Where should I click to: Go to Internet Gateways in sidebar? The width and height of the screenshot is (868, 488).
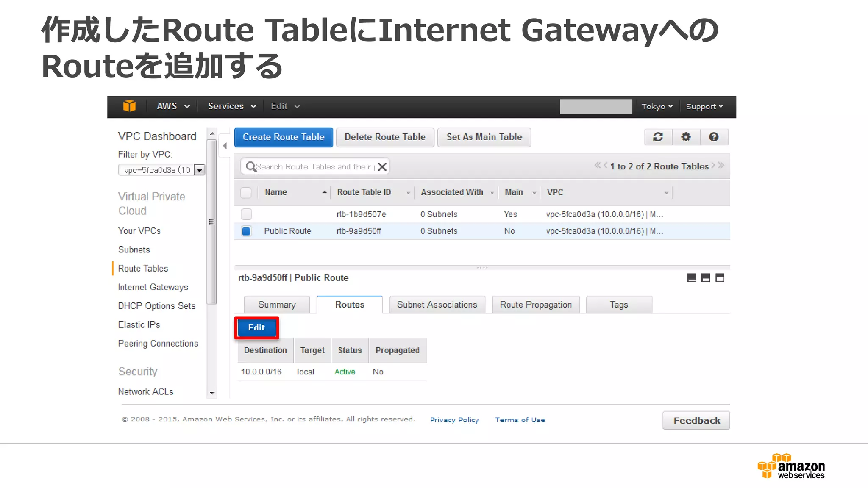click(153, 287)
